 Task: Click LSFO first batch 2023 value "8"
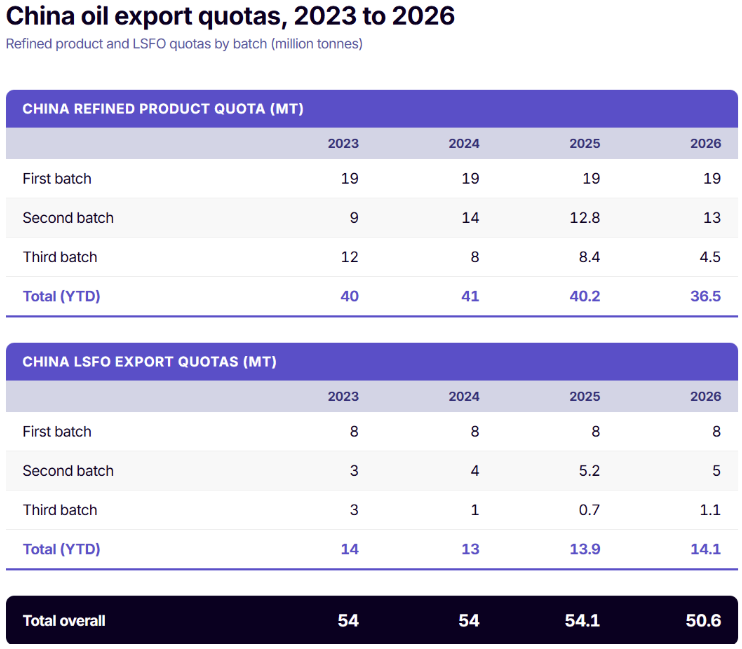[x=354, y=431]
